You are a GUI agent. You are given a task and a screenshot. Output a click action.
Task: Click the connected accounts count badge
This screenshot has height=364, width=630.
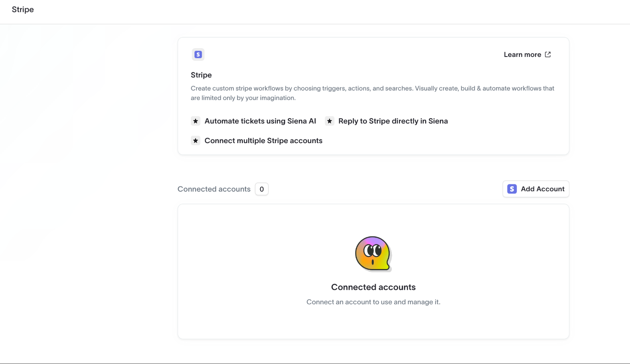click(262, 189)
